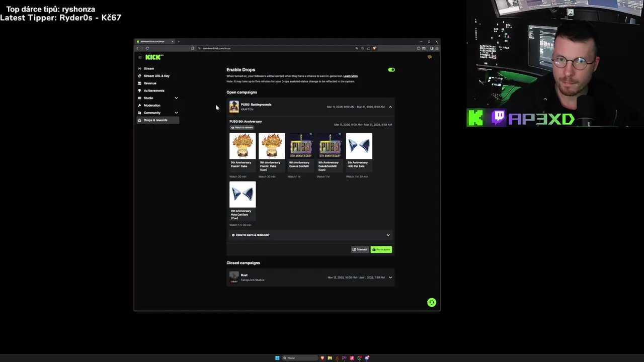Open the green support chat bubble

tap(432, 302)
